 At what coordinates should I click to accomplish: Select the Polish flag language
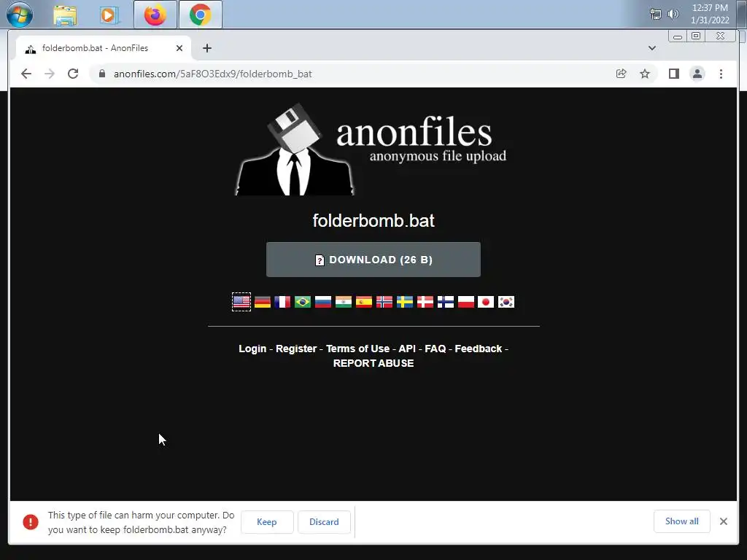point(466,302)
